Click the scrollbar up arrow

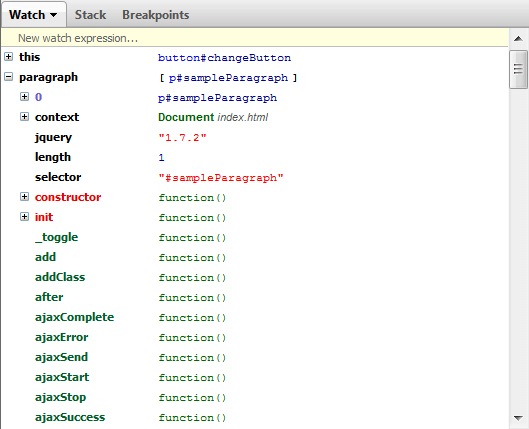[518, 39]
